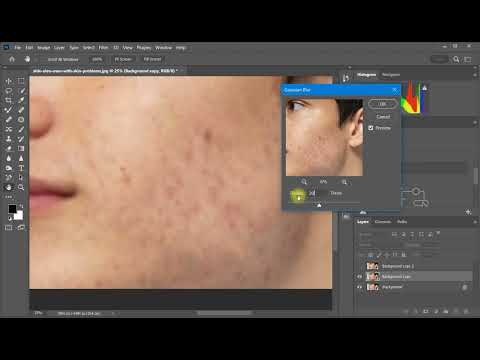This screenshot has height=360, width=480.
Task: Choose the Type tool
Action: pyautogui.click(x=21, y=168)
